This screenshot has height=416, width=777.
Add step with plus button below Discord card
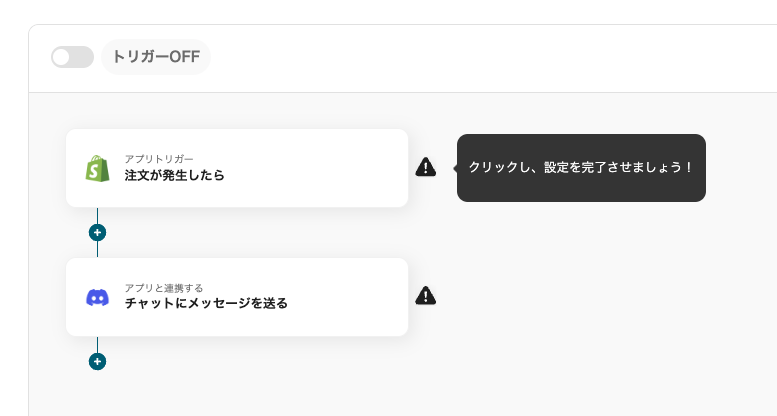97,361
